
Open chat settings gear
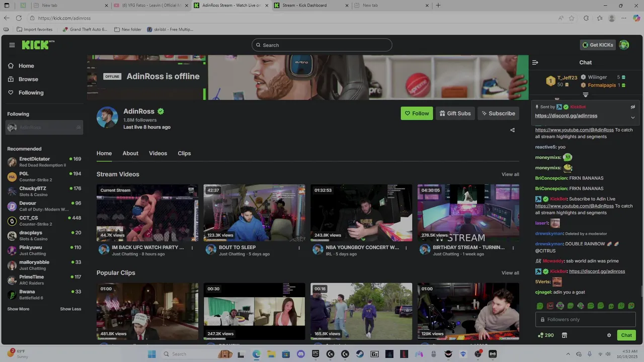coord(609,335)
